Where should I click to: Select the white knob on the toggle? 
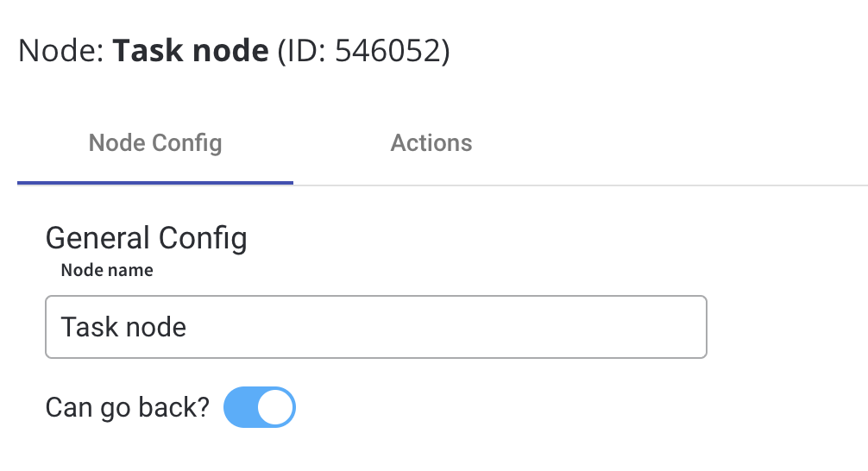coord(275,407)
